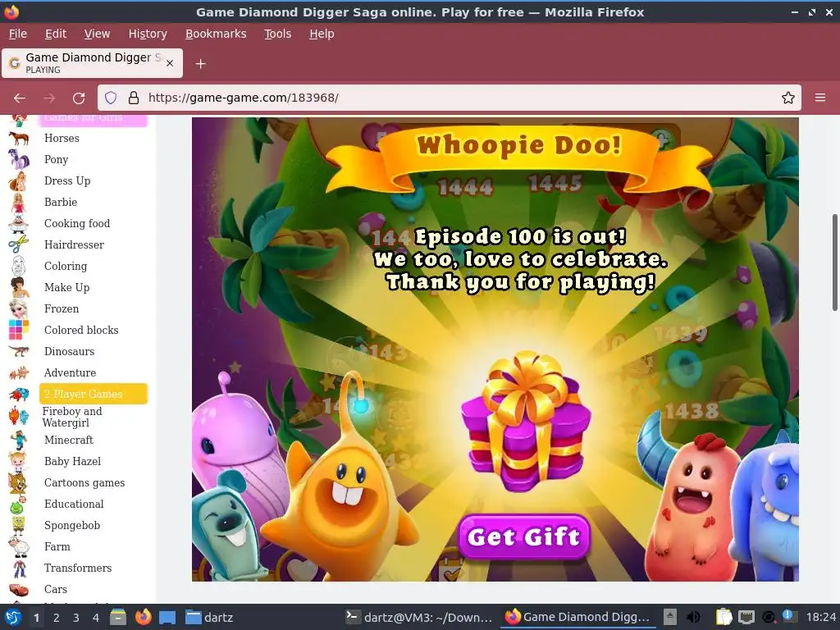This screenshot has width=840, height=630.
Task: Click the Dinosaurs category link
Action: [69, 351]
